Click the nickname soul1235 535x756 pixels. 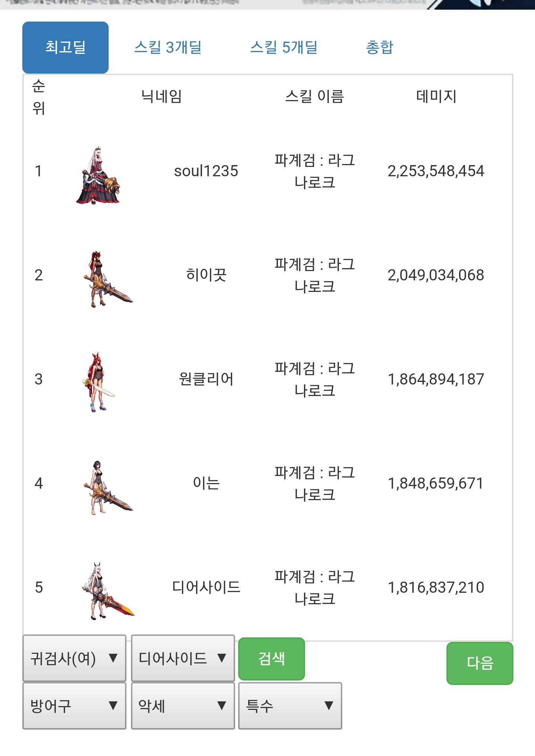pyautogui.click(x=206, y=171)
